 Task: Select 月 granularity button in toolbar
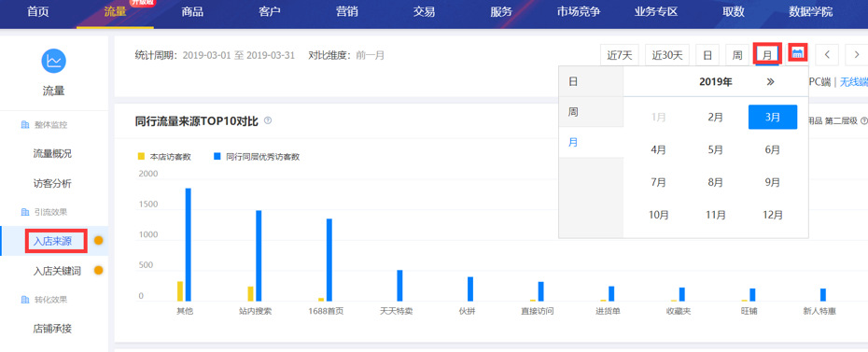click(767, 55)
